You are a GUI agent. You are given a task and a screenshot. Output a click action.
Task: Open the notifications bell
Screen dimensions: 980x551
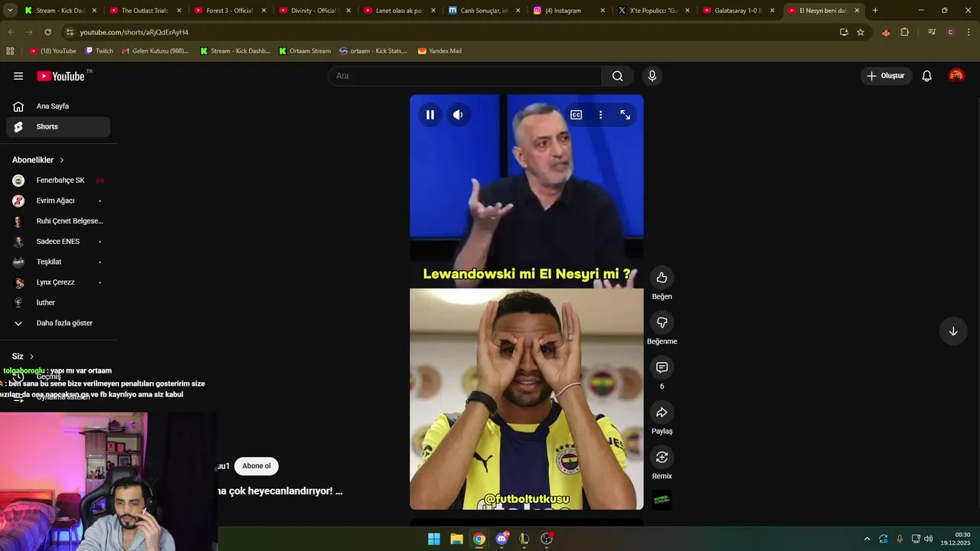[926, 76]
